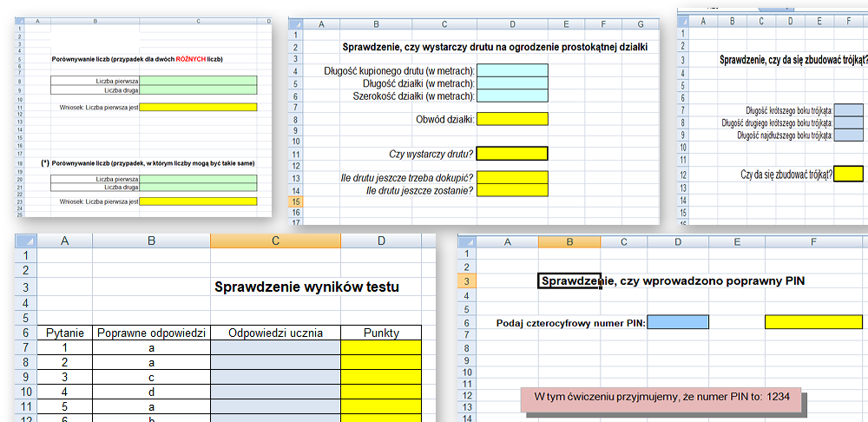The height and width of the screenshot is (422, 868).
Task: Click the blue cell for Długość kupionego drutu
Action: (512, 70)
